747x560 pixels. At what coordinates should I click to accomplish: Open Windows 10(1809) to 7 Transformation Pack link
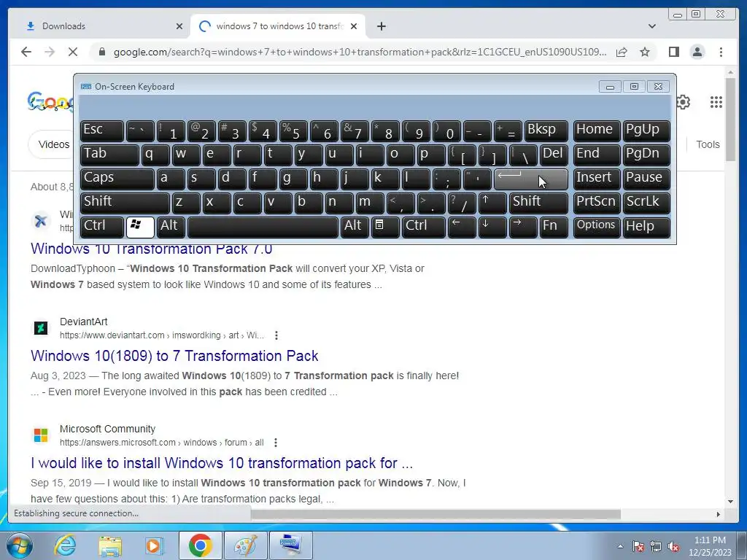[174, 356]
